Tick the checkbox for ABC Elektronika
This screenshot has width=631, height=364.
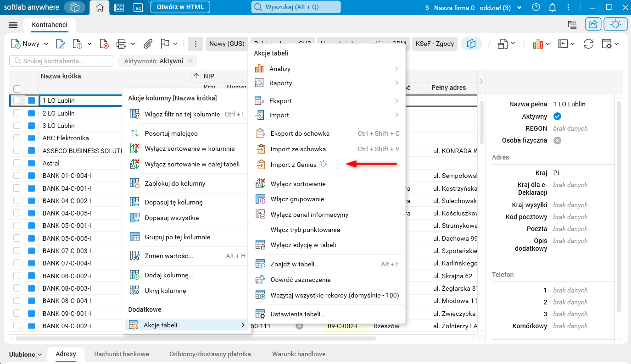17,138
